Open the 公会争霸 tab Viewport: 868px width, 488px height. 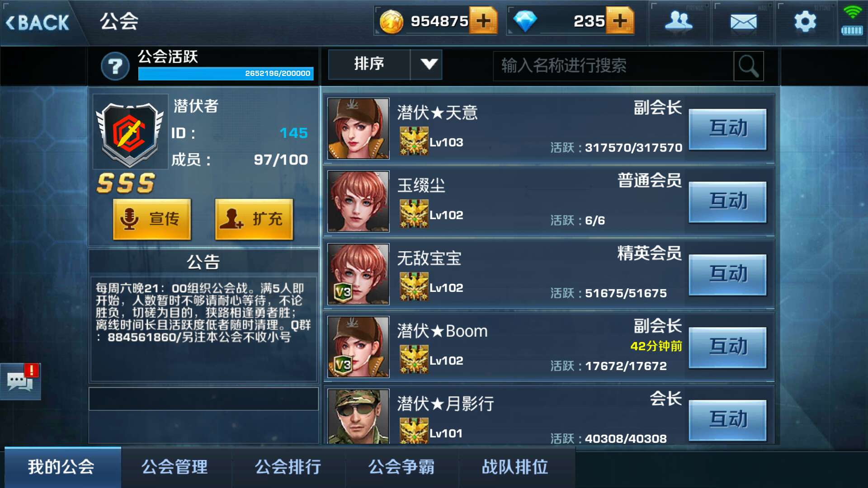[x=401, y=467]
